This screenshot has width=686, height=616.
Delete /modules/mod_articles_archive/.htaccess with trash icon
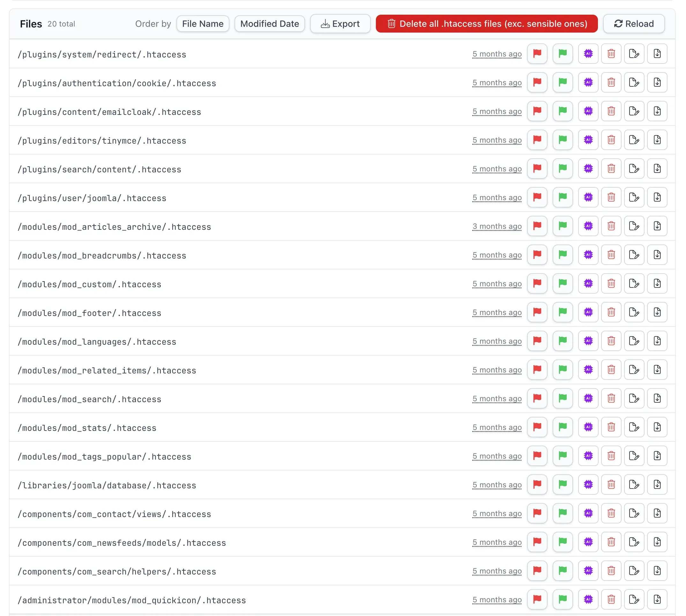611,226
